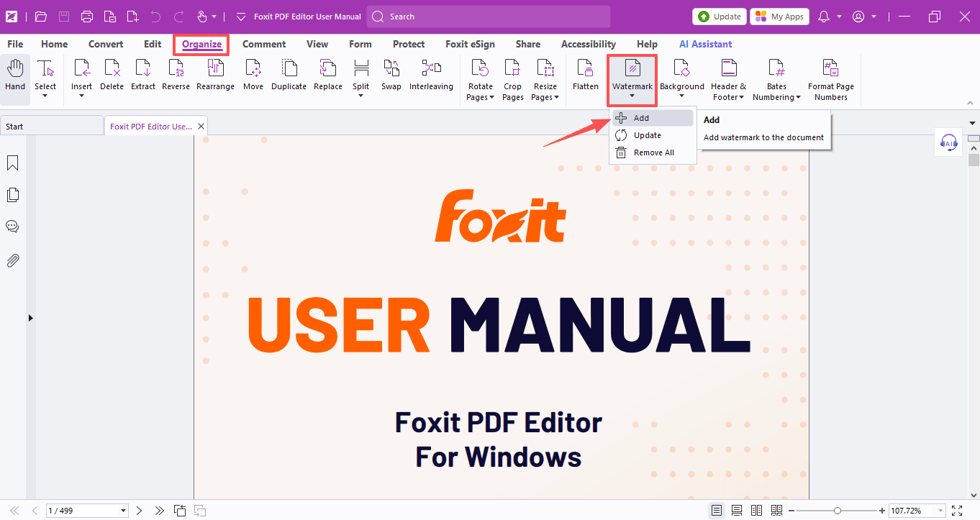The width and height of the screenshot is (980, 520).
Task: Expand the Select tool dropdown
Action: (45, 96)
